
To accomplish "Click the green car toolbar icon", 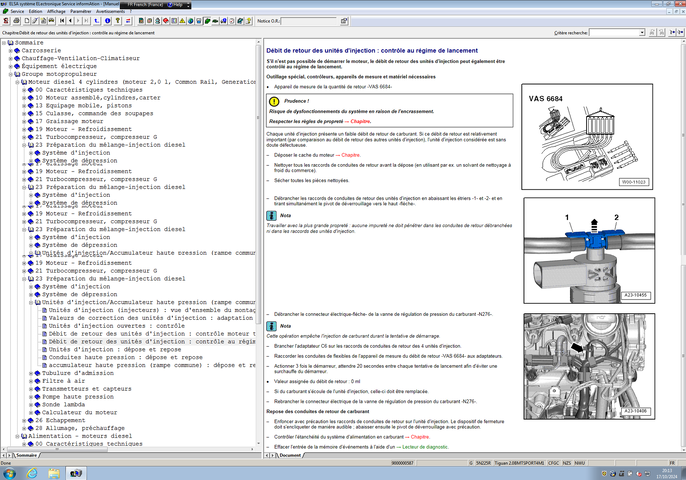I will point(215,21).
